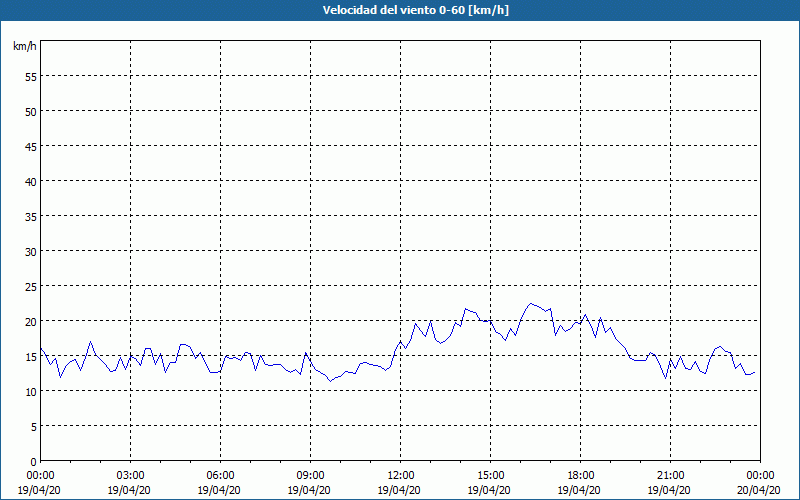Viewport: 800px width, 500px height.
Task: Click the 06:00 time axis label
Action: click(x=220, y=476)
